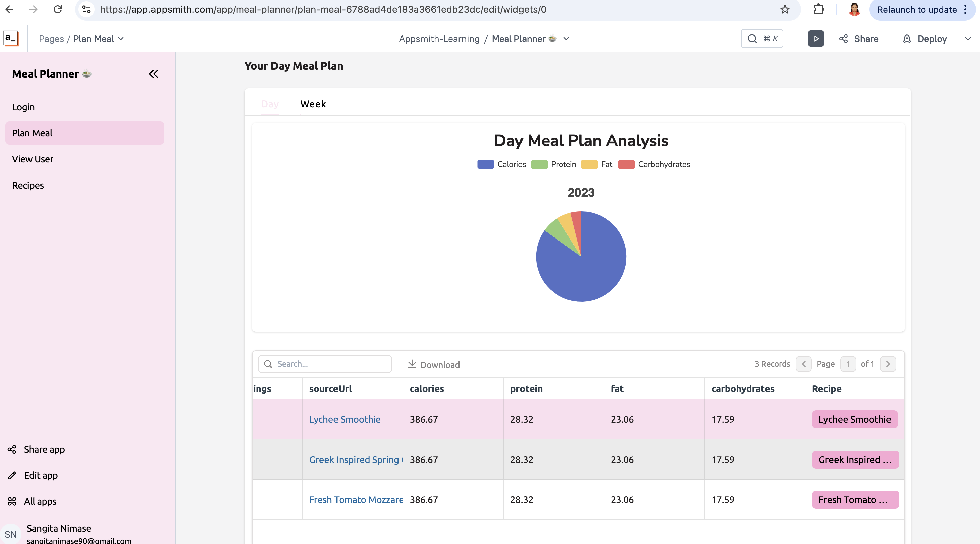The width and height of the screenshot is (980, 544).
Task: Click the Appsmith logo icon
Action: click(11, 39)
